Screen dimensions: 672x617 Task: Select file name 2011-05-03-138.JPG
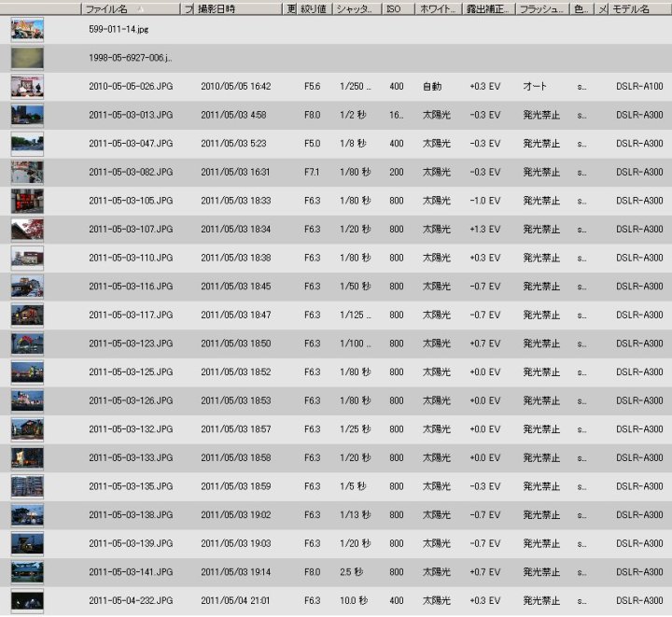click(x=131, y=515)
